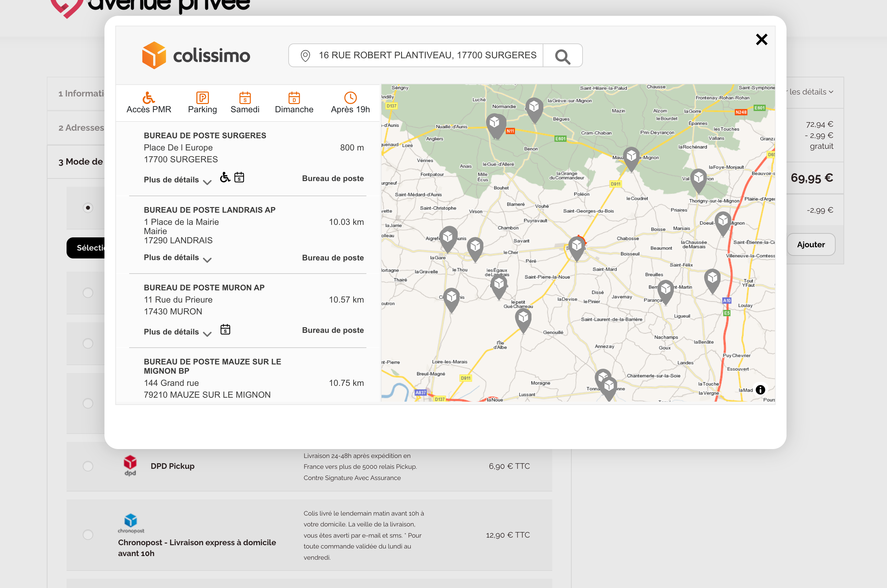Click Saturday icon on Muron post office
This screenshot has height=588, width=887.
(225, 329)
